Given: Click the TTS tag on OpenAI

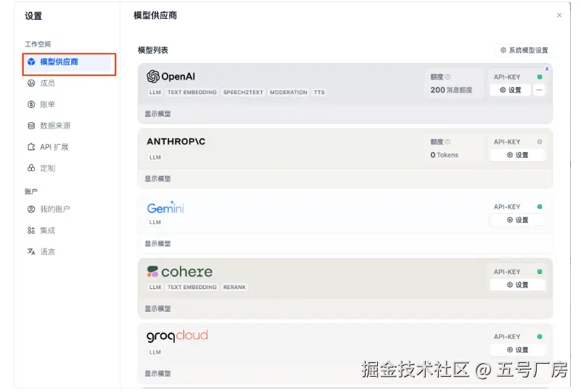Looking at the screenshot, I should (319, 93).
